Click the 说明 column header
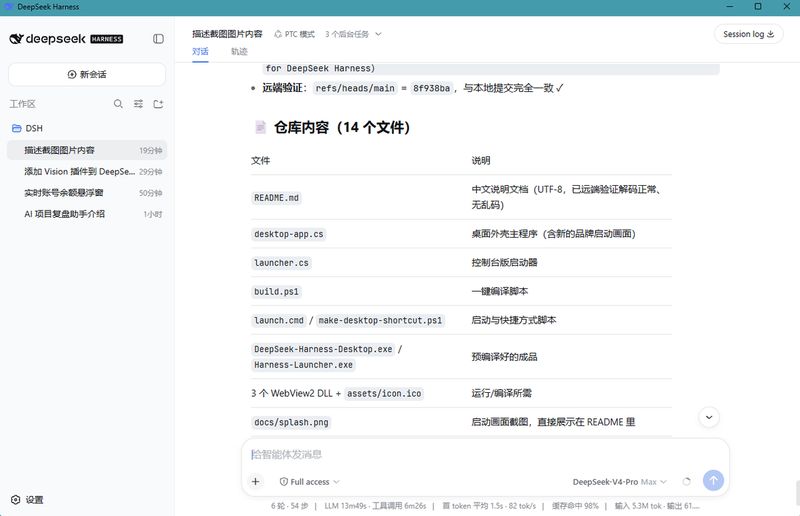This screenshot has height=516, width=800. coord(481,161)
